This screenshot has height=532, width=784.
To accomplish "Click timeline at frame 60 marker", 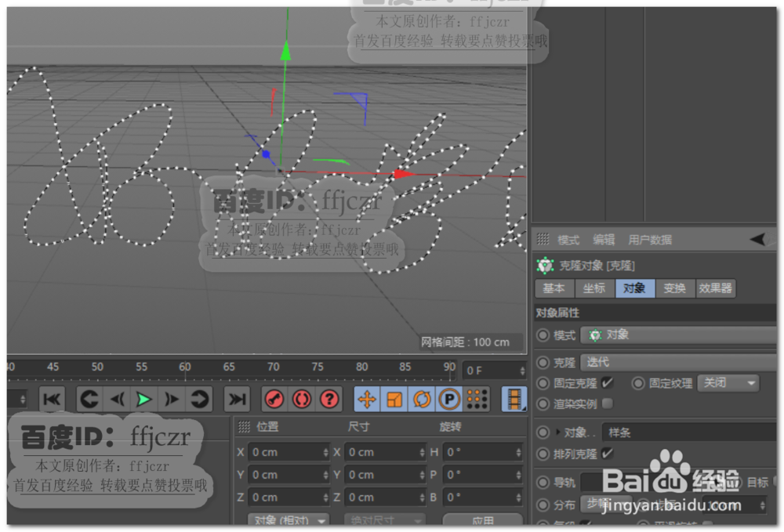I will pos(185,367).
